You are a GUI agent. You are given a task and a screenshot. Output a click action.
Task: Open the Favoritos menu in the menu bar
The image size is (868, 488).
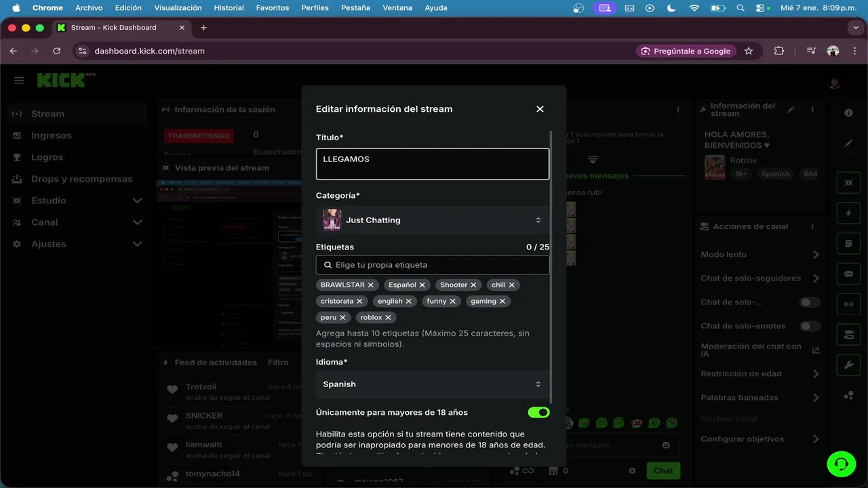pyautogui.click(x=273, y=8)
